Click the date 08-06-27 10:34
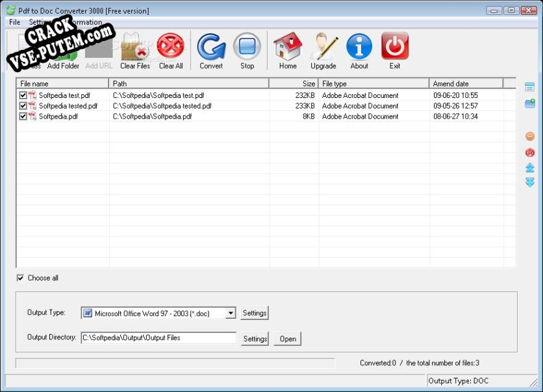 coord(455,116)
